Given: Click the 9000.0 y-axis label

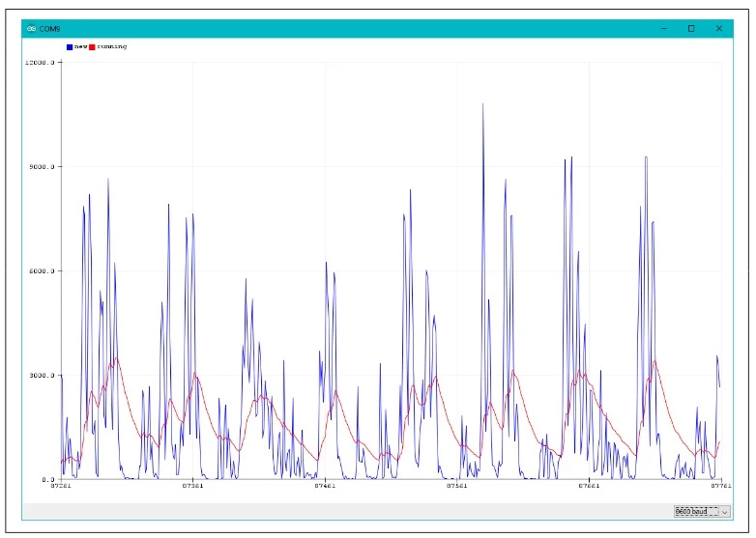Looking at the screenshot, I should coord(42,167).
